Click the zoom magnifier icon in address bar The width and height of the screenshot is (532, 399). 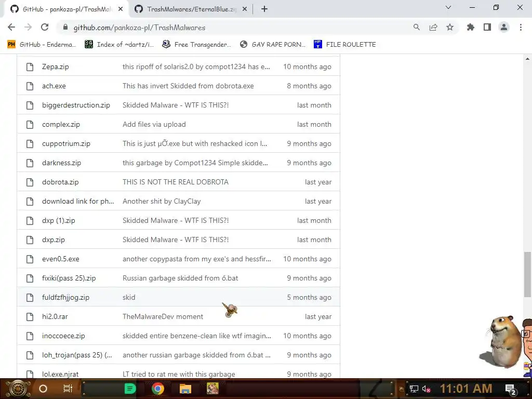(416, 28)
